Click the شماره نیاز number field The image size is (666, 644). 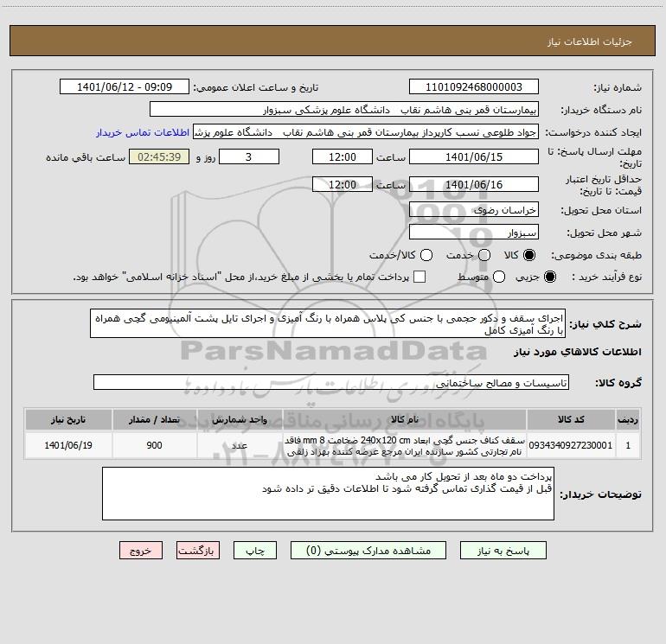[x=474, y=87]
